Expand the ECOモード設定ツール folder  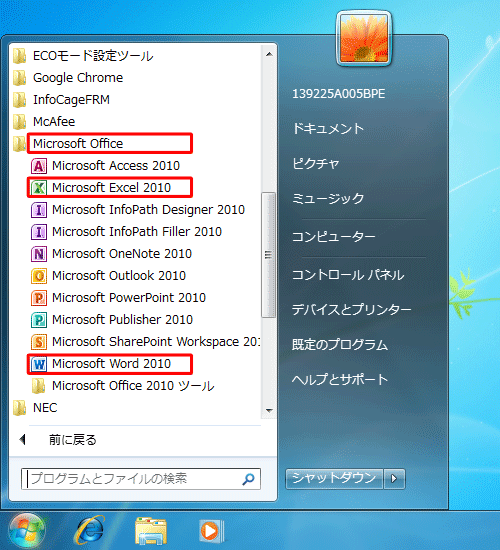click(x=93, y=56)
